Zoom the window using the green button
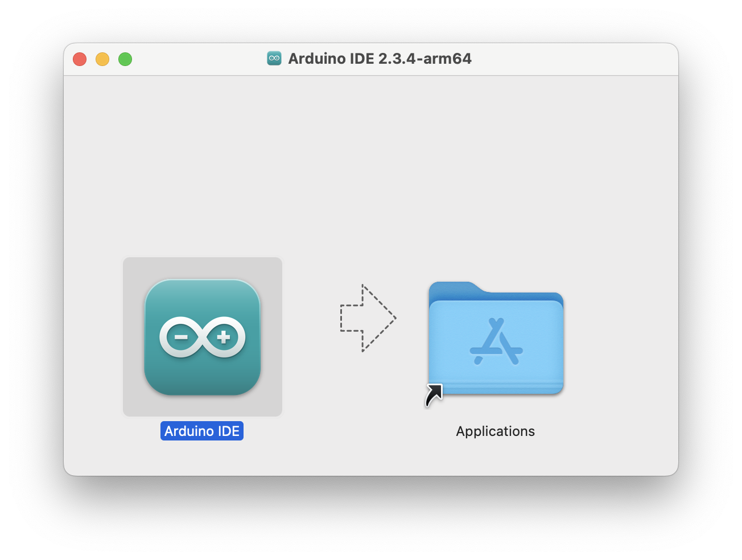Viewport: 742px width, 560px height. click(125, 59)
